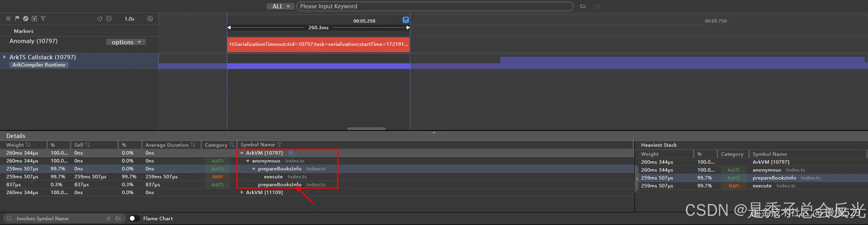Image resolution: width=868 pixels, height=225 pixels.
Task: Open the Anomaly options dropdown
Action: tap(126, 42)
